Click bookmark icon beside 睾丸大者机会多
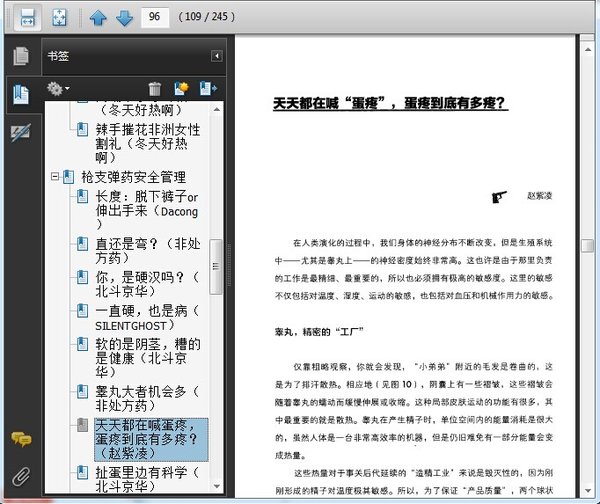The image size is (600, 504). click(83, 391)
